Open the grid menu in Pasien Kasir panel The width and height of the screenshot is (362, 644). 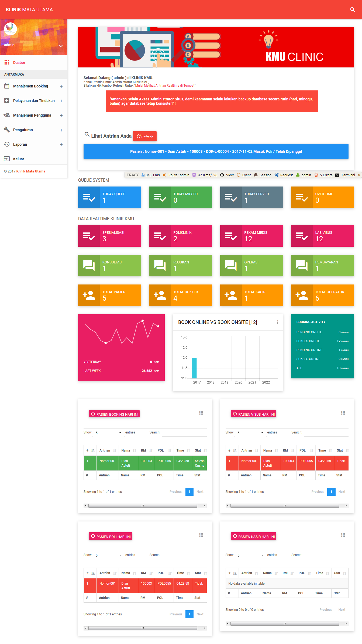coord(343,535)
